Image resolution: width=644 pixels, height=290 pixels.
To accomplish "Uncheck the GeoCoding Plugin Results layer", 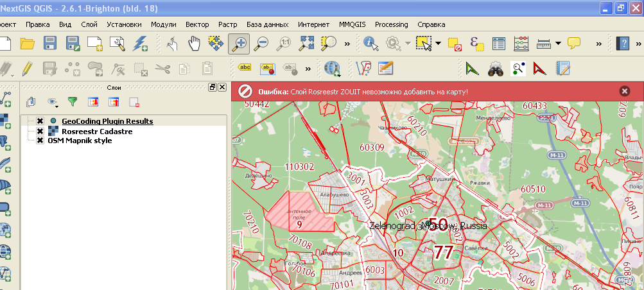I will [40, 121].
